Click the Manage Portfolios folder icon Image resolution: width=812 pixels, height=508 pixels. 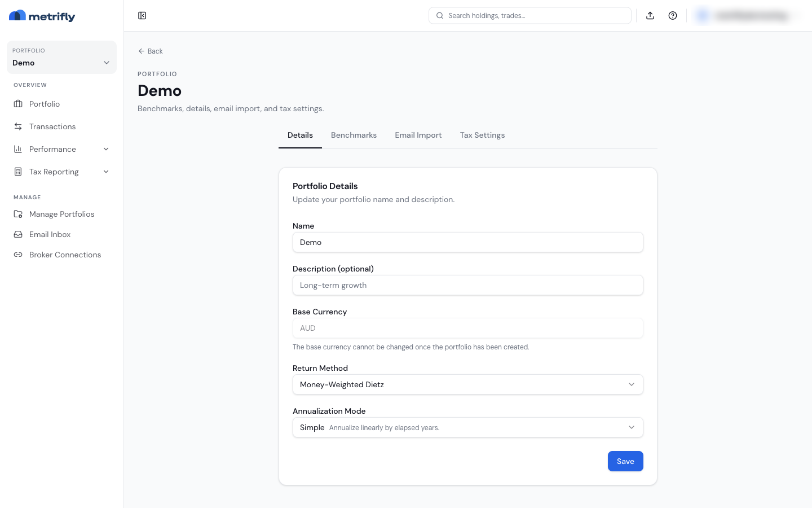click(18, 214)
